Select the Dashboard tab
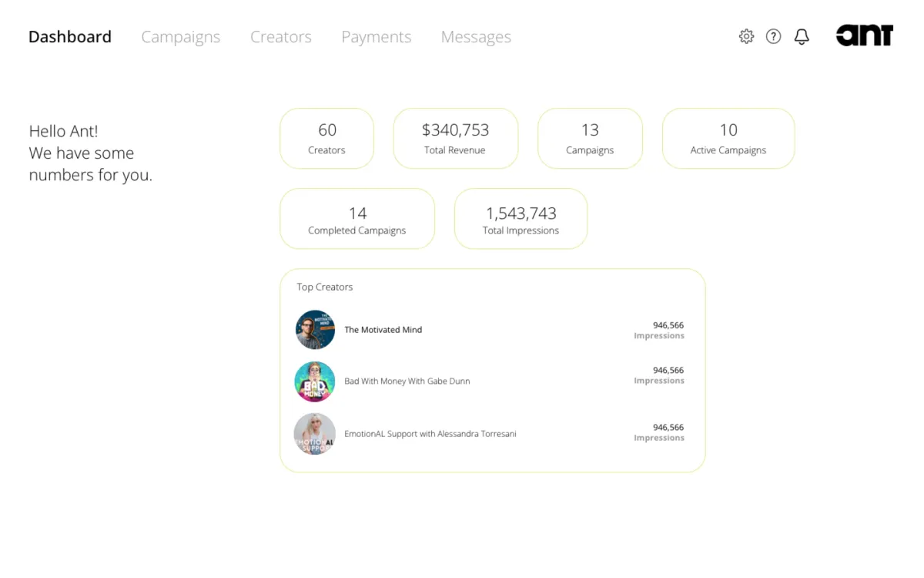This screenshot has height=578, width=924. click(x=69, y=36)
